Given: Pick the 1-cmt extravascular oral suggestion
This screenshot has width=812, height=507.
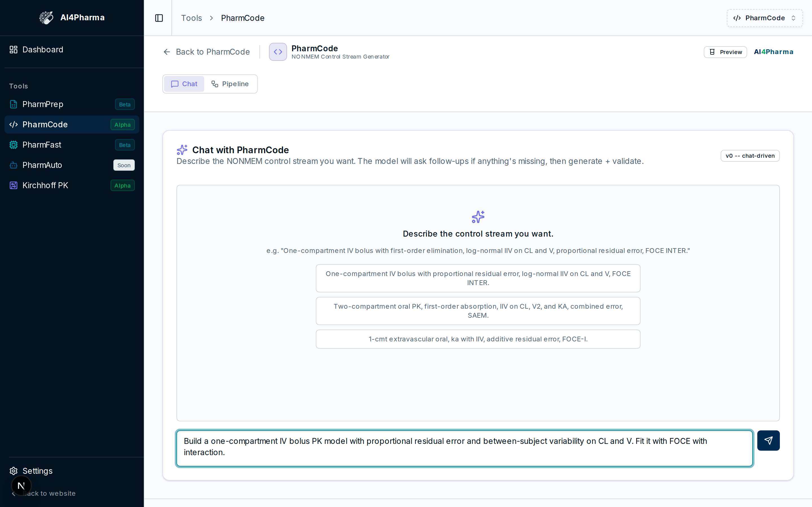Looking at the screenshot, I should [x=478, y=339].
